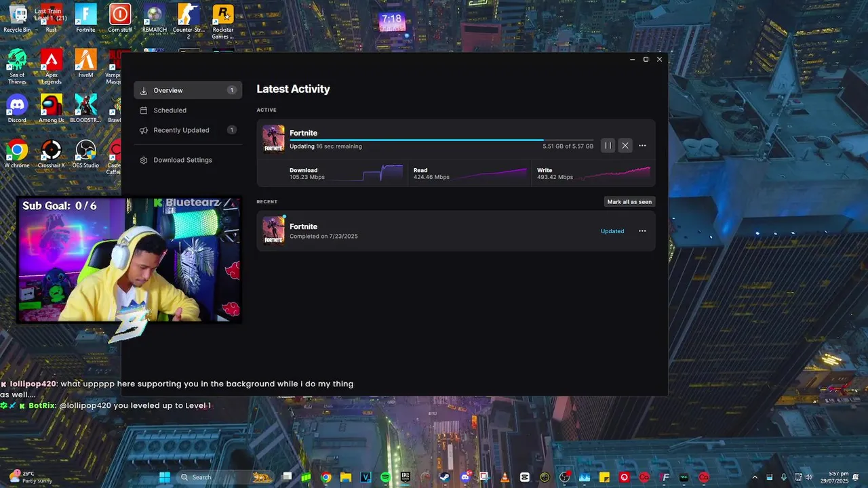Click Mark all as seen

[629, 202]
